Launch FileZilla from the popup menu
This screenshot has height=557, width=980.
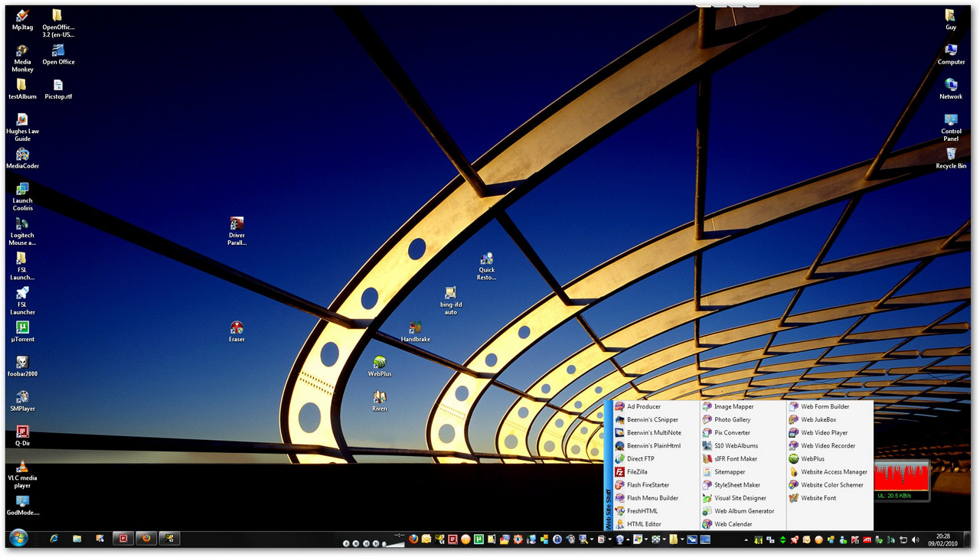(x=637, y=472)
